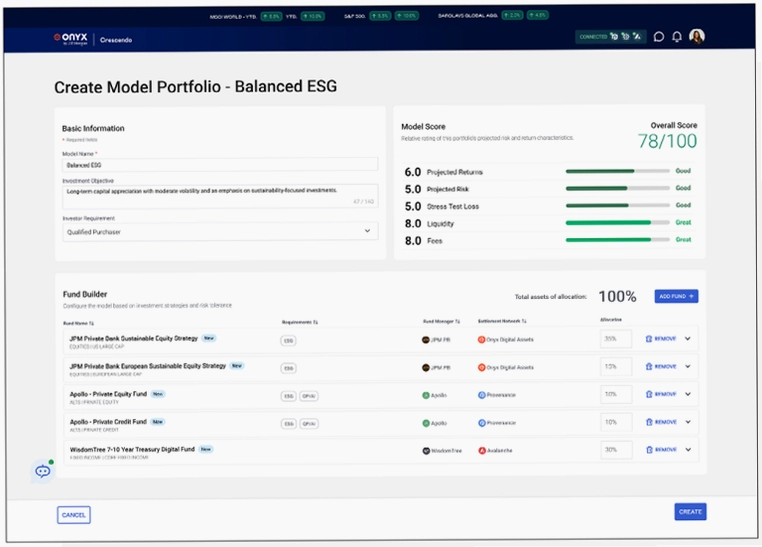Edit allocation field showing 15%
This screenshot has width=762, height=547.
coord(616,366)
